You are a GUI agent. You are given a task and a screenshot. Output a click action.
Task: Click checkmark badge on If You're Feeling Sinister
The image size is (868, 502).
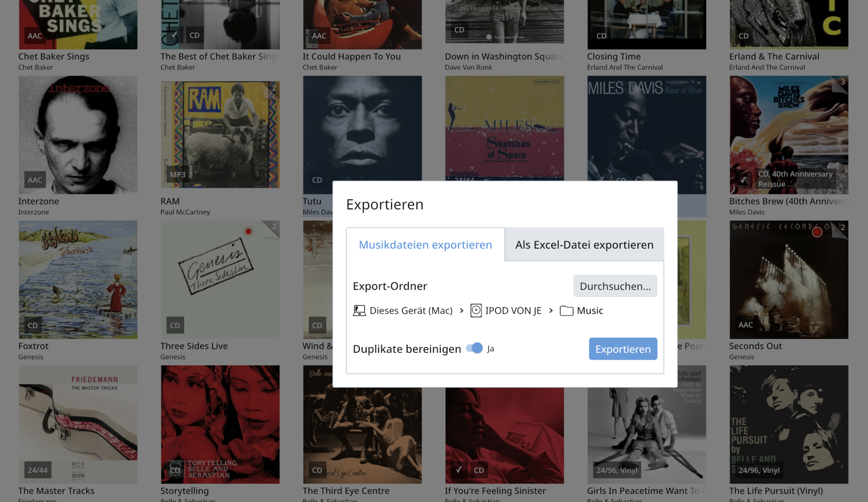(459, 470)
